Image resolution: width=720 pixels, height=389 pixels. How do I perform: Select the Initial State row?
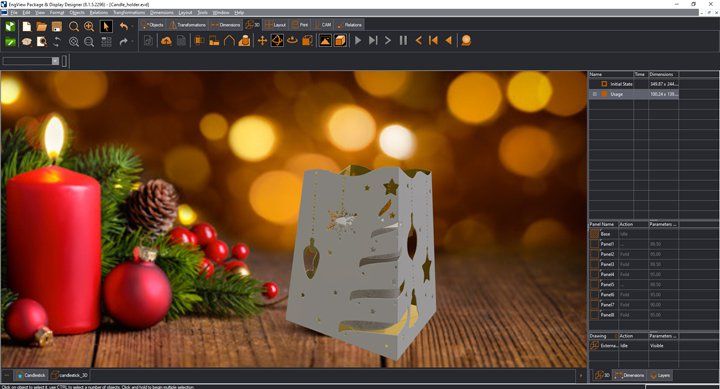[x=634, y=84]
